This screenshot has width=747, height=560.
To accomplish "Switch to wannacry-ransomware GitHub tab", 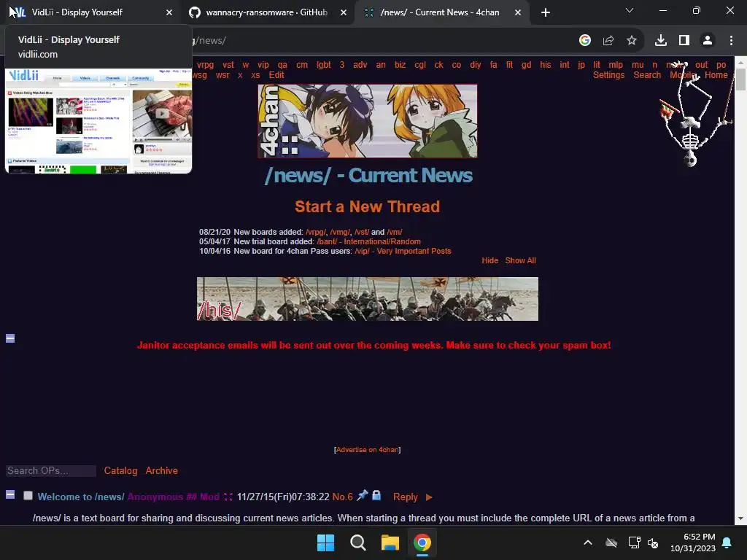I will tap(266, 12).
